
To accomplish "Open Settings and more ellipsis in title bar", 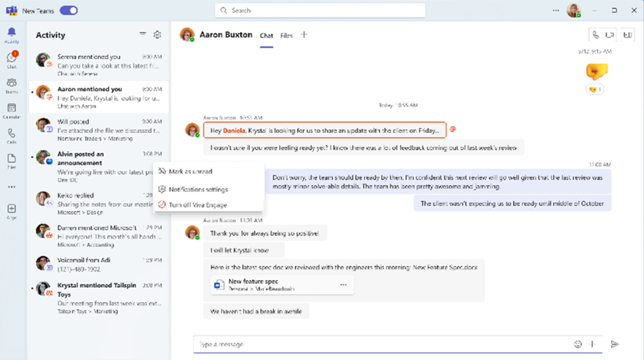I will point(556,11).
